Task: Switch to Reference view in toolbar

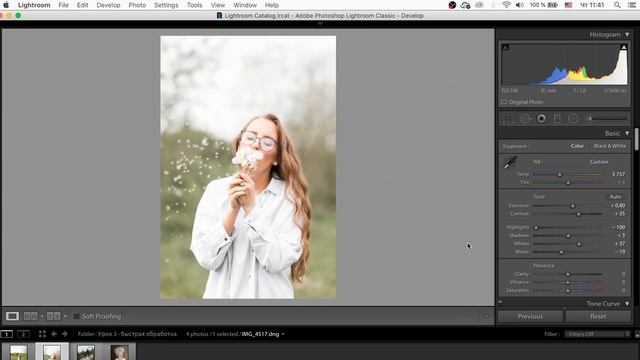Action: coord(30,316)
